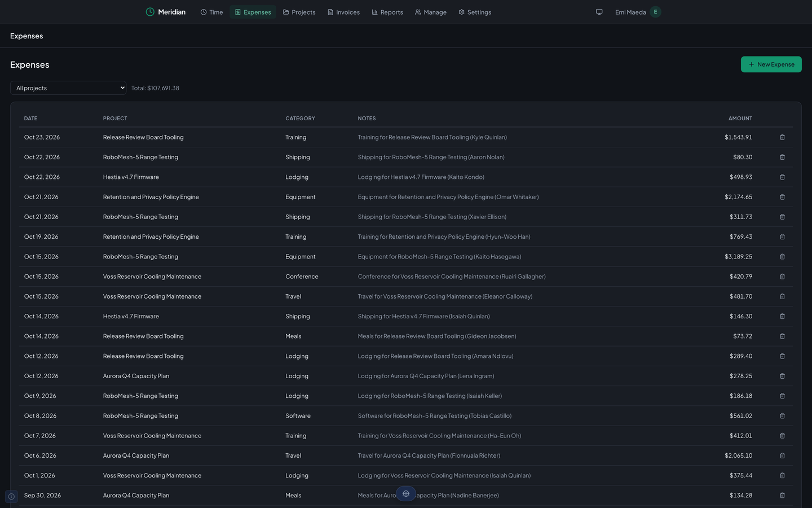The width and height of the screenshot is (812, 508).
Task: Open the Settings tab
Action: [x=475, y=12]
